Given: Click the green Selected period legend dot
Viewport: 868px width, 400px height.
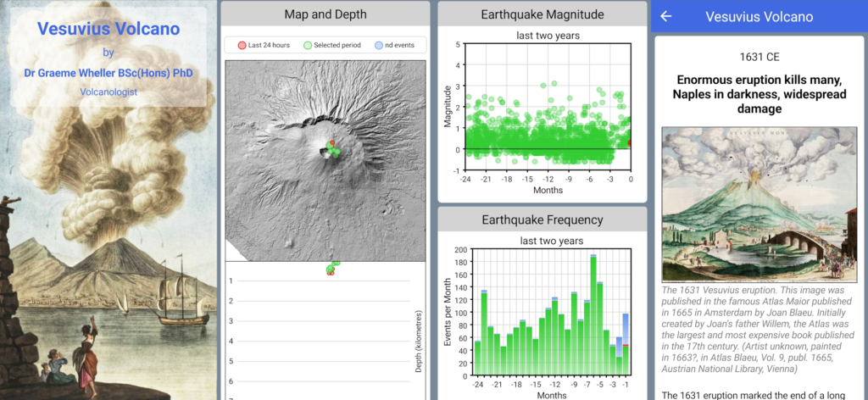Looking at the screenshot, I should click(x=308, y=45).
